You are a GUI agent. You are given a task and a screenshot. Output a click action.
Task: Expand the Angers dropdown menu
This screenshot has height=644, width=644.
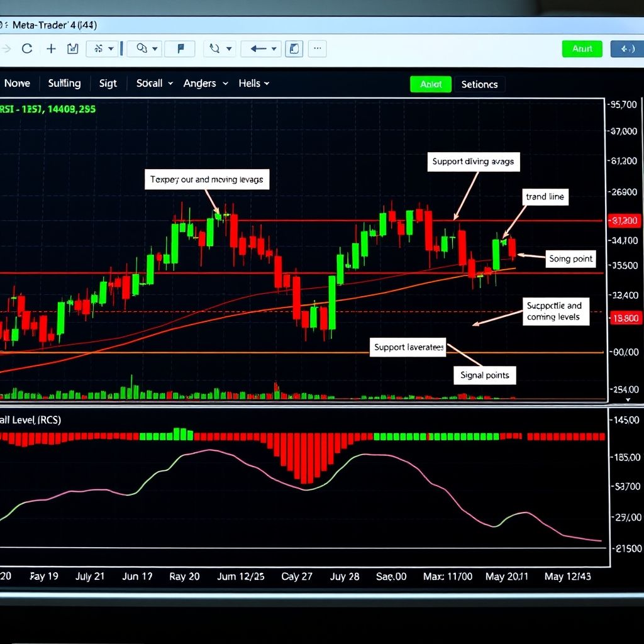pyautogui.click(x=205, y=83)
